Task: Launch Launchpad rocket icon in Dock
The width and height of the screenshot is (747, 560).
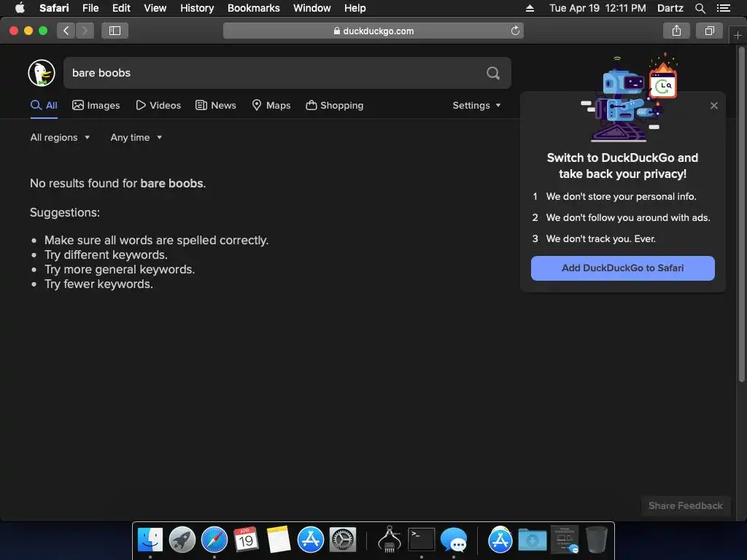Action: coord(182,540)
